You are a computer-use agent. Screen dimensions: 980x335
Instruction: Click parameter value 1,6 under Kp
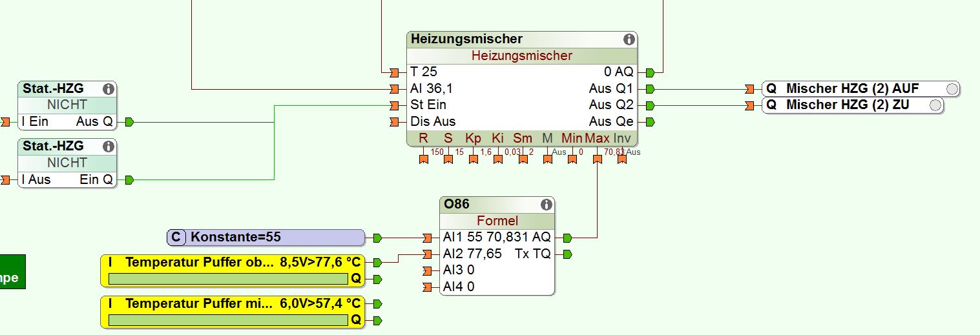tap(486, 152)
